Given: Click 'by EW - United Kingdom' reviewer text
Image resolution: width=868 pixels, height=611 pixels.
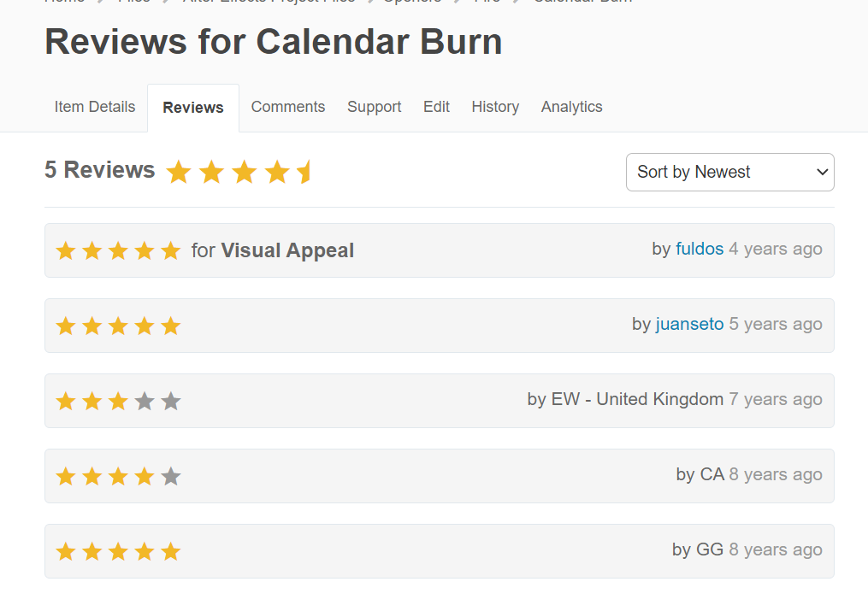Looking at the screenshot, I should [x=625, y=399].
